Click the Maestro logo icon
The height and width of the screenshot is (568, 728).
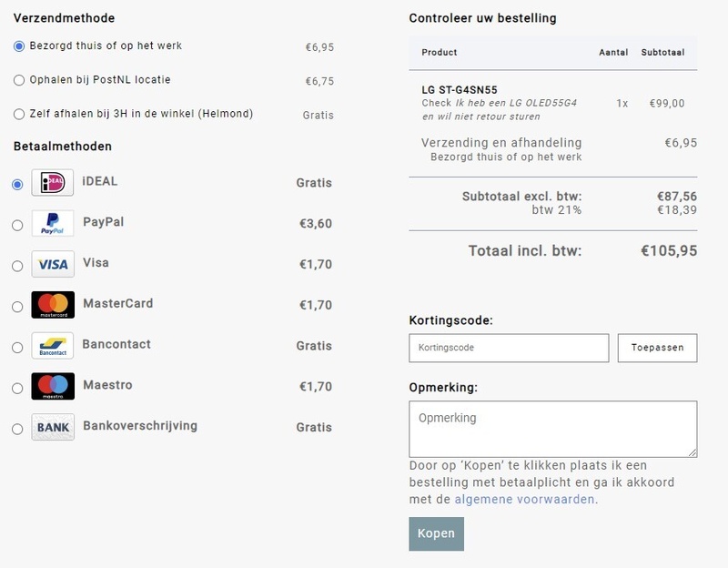pos(53,387)
